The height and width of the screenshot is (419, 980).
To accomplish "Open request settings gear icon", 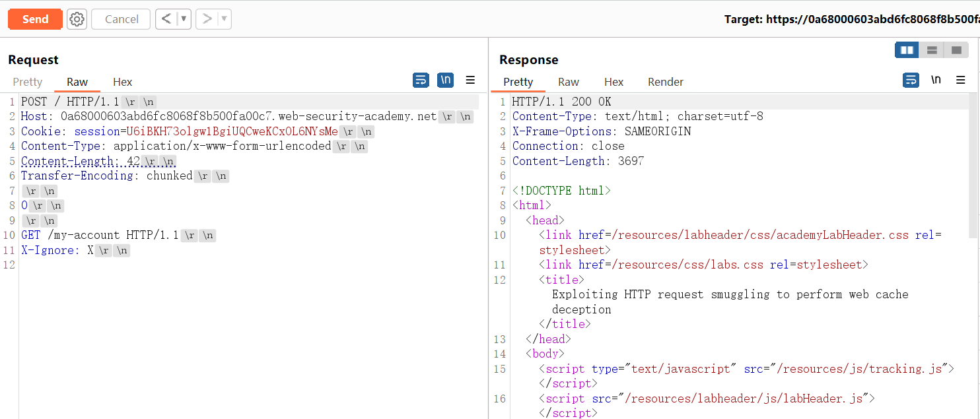I will click(77, 19).
